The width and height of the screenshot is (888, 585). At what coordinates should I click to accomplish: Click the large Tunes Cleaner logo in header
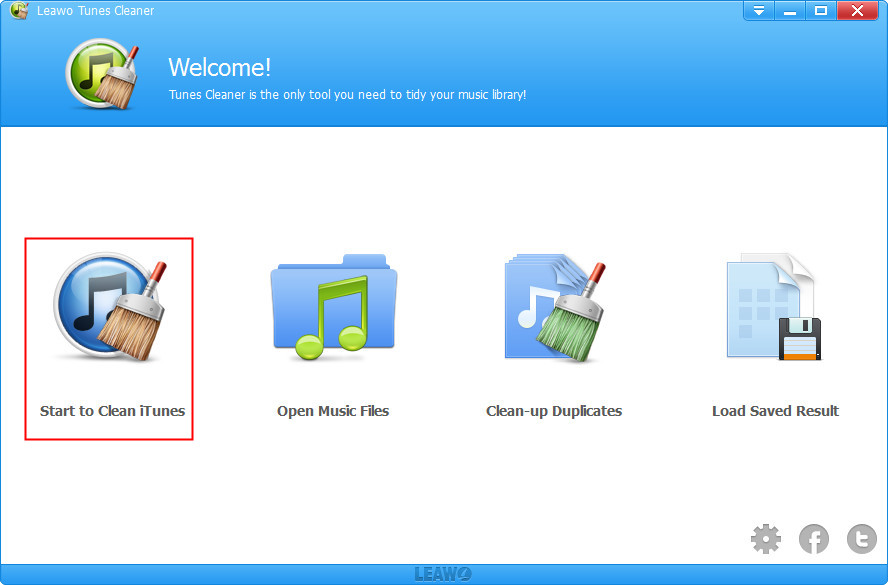tap(102, 75)
